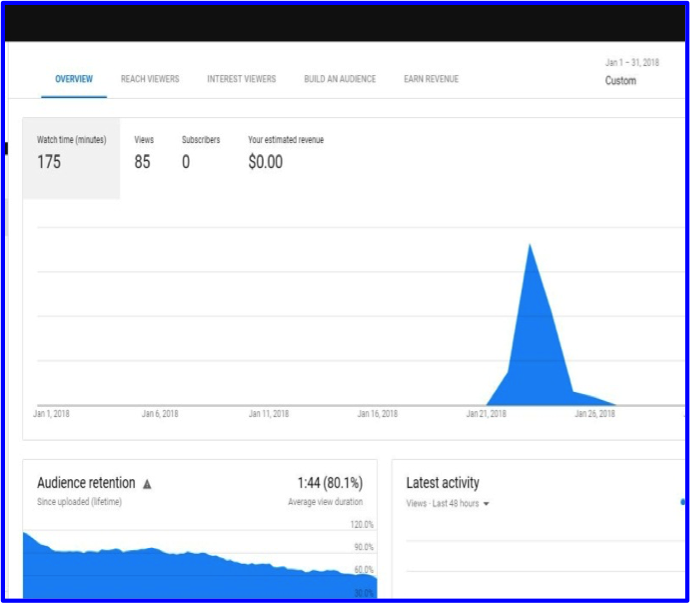Go to the Interest Viewers tab

tap(241, 79)
